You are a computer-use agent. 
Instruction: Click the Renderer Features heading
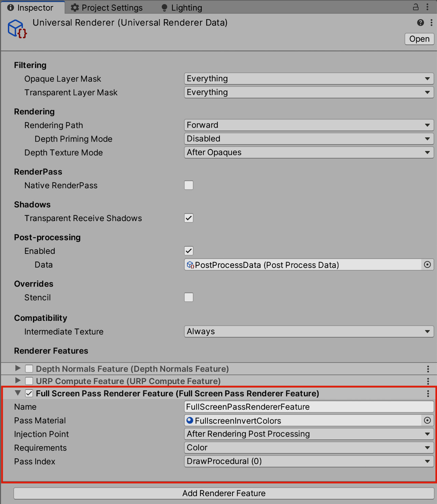pyautogui.click(x=51, y=351)
